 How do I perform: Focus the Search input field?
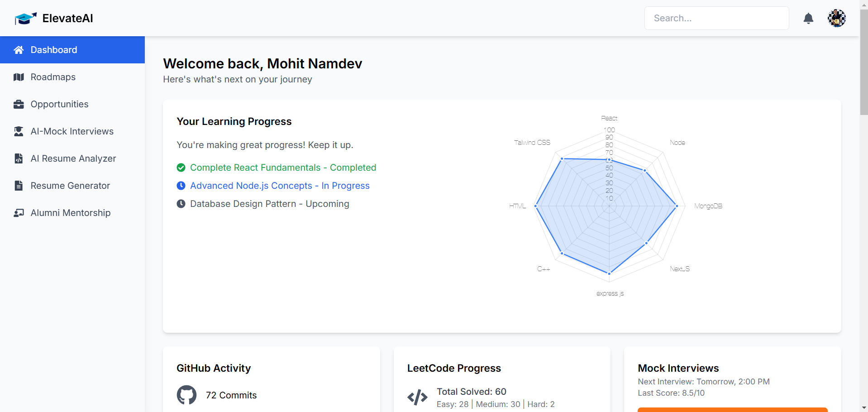click(x=716, y=19)
